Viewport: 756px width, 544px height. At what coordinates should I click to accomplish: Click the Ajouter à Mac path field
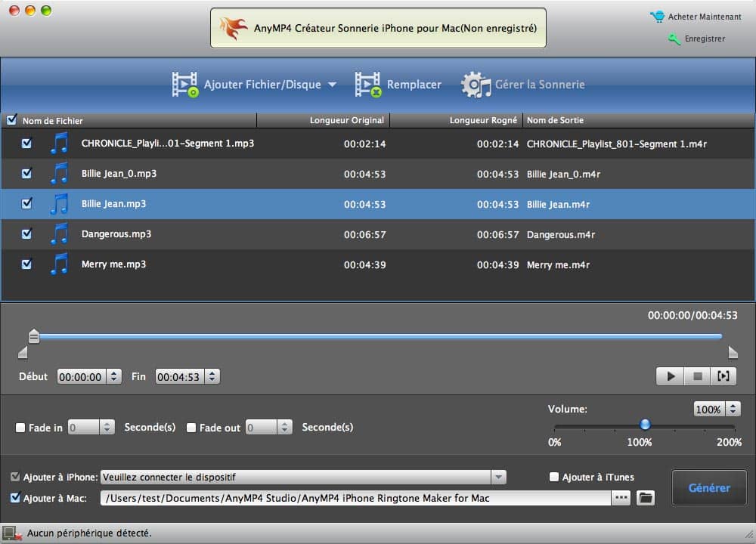point(355,498)
